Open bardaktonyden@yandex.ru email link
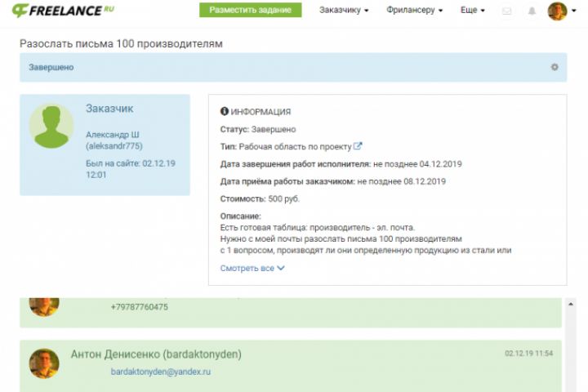Image resolution: width=588 pixels, height=392 pixels. point(161,372)
